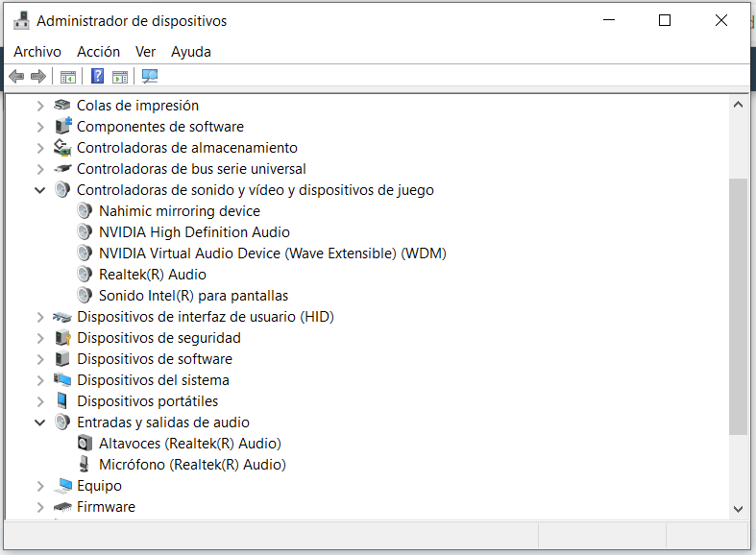756x555 pixels.
Task: Expand Componentes de software node
Action: 40,127
